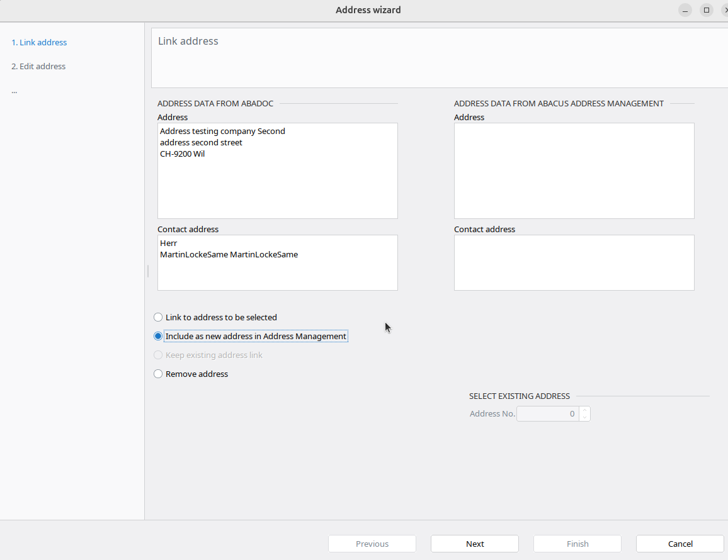
Task: Cancel the address wizard
Action: click(680, 544)
